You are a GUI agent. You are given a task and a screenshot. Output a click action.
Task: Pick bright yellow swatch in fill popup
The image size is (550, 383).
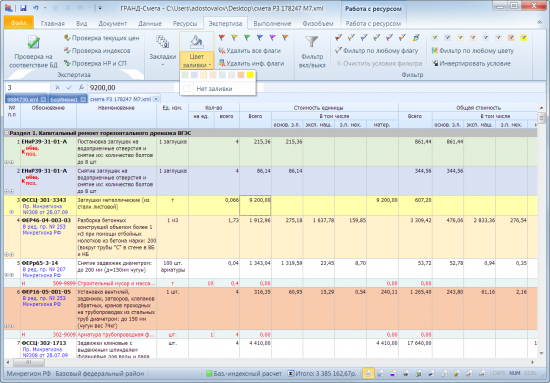tap(250, 75)
